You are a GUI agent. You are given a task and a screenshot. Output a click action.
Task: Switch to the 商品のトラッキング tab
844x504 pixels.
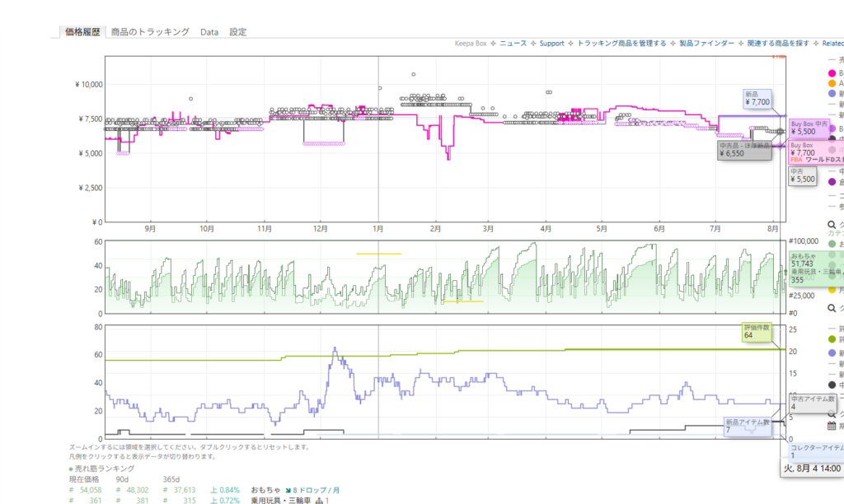click(x=150, y=32)
